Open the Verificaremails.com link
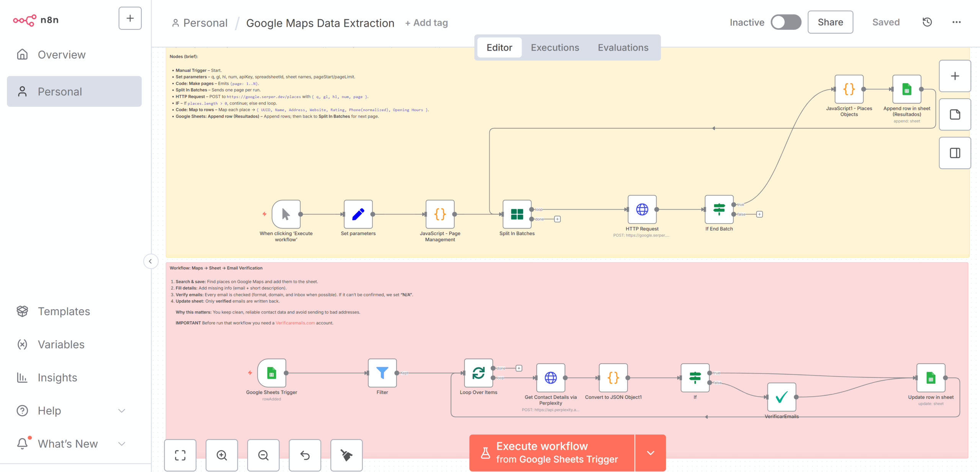The image size is (980, 472). click(x=295, y=323)
